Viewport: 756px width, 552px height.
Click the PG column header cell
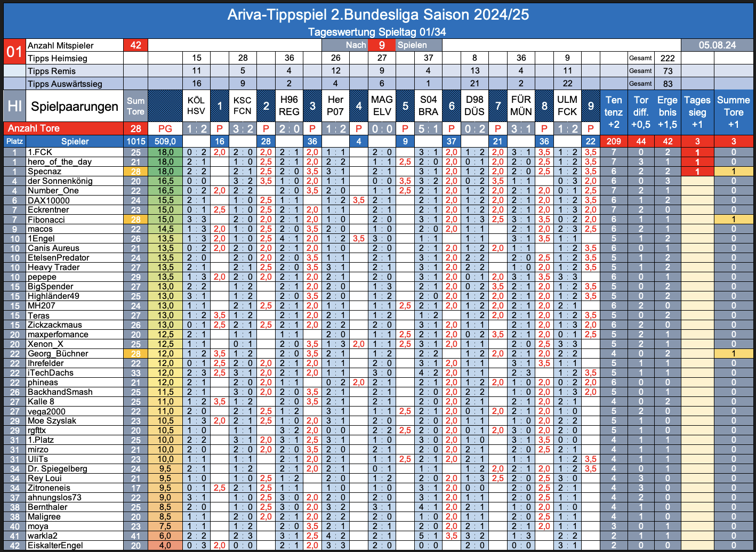165,128
